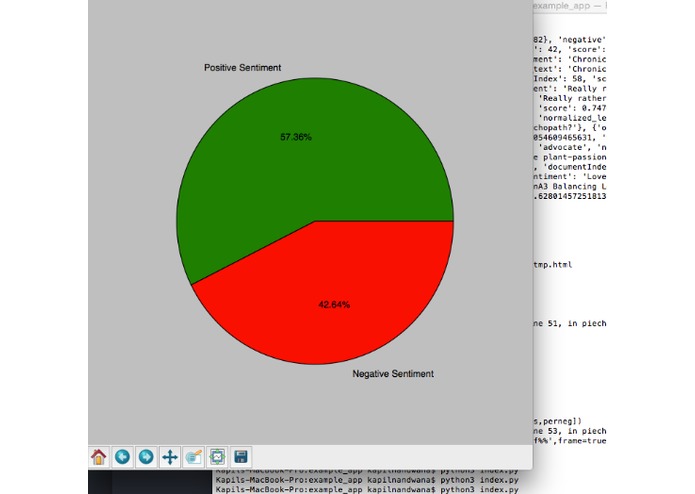The width and height of the screenshot is (695, 494).
Task: Reset the plot view with Home icon
Action: (98, 457)
